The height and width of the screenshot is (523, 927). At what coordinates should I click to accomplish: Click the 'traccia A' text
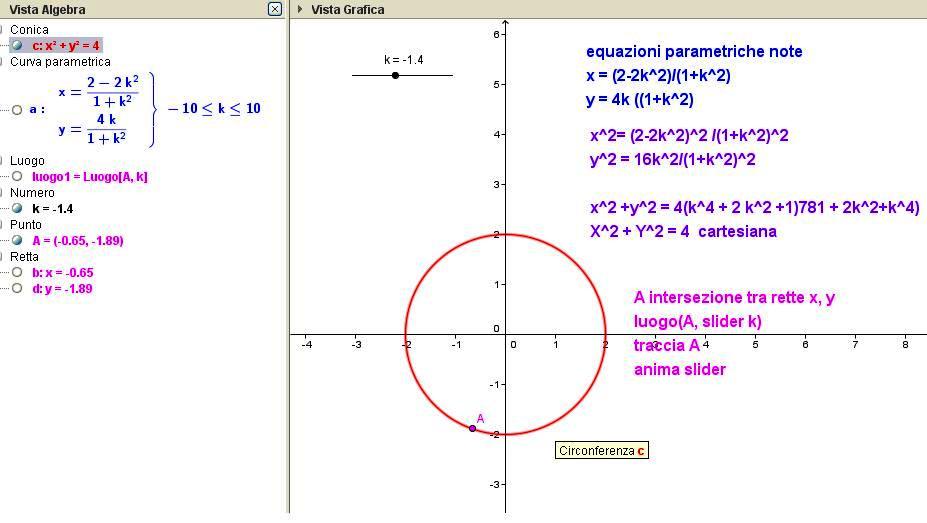coord(667,346)
